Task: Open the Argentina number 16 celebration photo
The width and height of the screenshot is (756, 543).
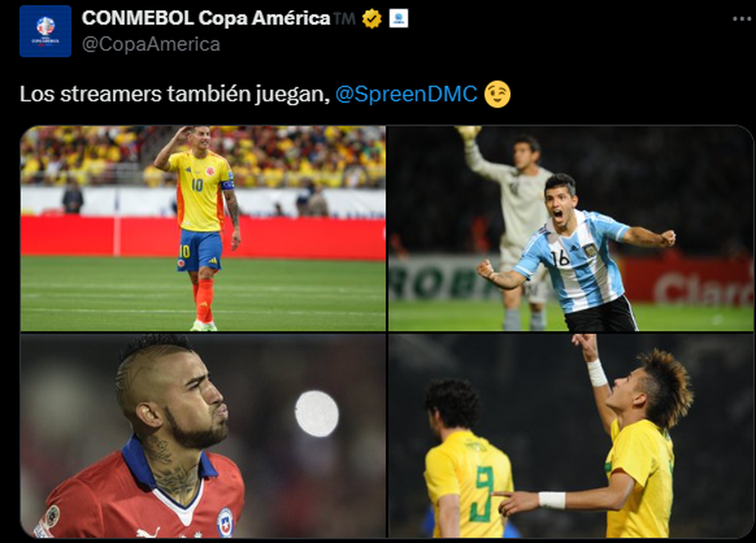Action: (570, 228)
